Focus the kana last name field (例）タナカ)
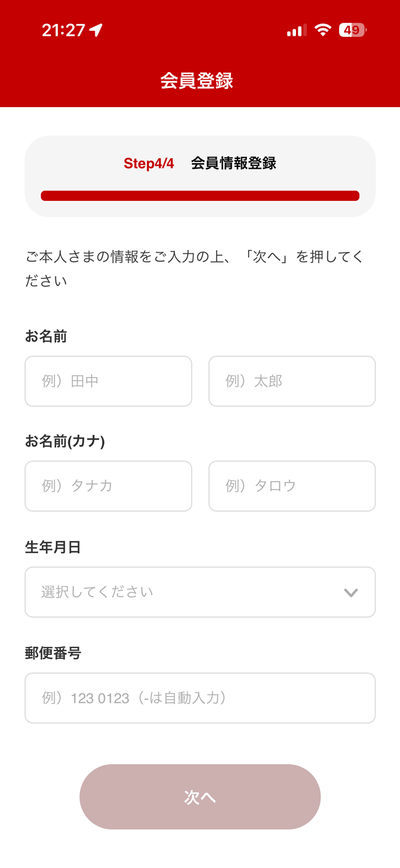 point(108,486)
